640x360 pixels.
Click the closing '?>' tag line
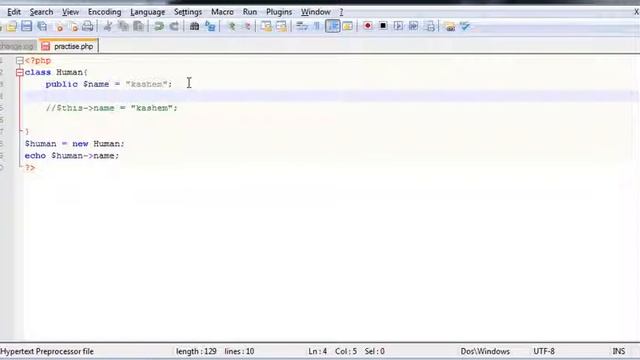coord(30,167)
